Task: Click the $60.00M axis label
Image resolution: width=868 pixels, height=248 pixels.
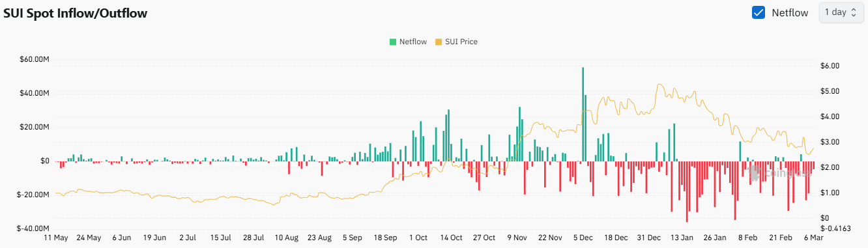Action: 35,59
